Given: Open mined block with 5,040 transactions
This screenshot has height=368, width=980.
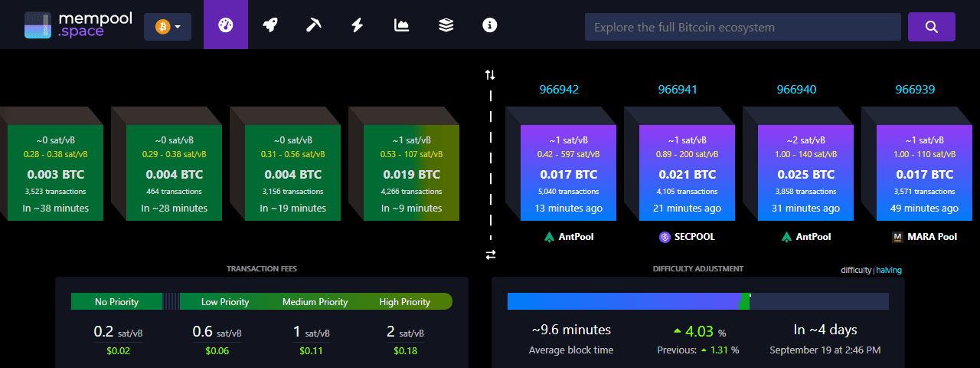Looking at the screenshot, I should click(568, 174).
